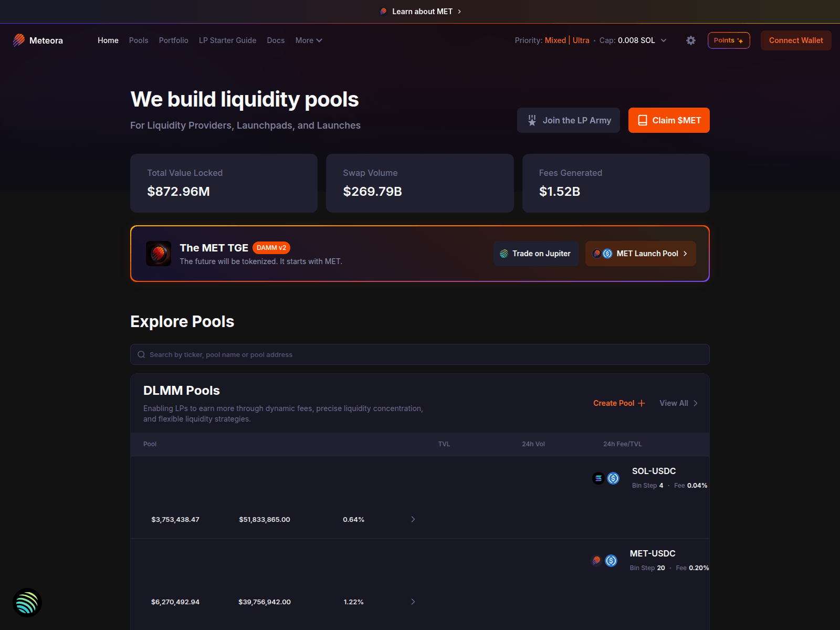The height and width of the screenshot is (630, 840).
Task: Open MET-USDC pool row chevron
Action: 413,602
